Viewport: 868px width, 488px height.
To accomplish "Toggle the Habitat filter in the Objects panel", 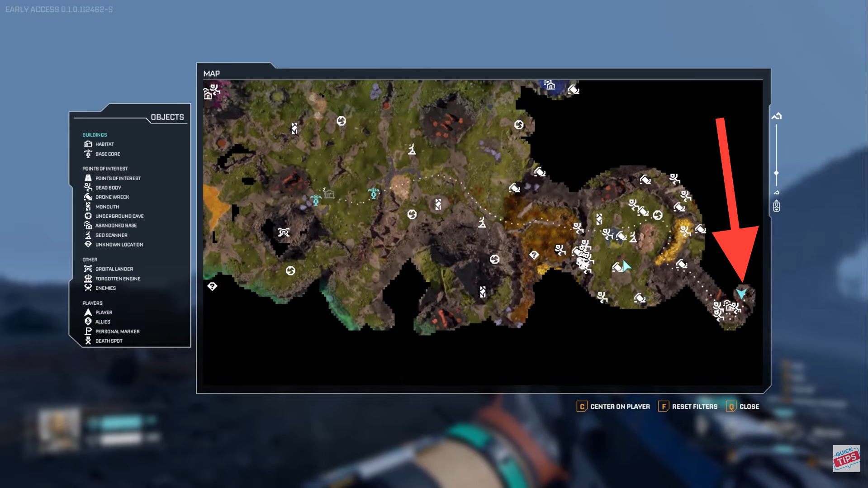I will coord(104,144).
